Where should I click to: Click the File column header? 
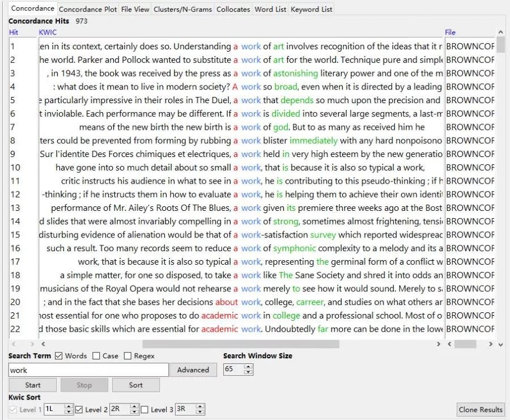(450, 32)
